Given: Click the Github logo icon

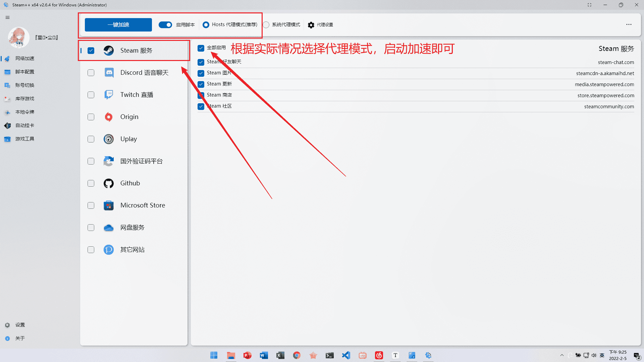Looking at the screenshot, I should [x=109, y=183].
